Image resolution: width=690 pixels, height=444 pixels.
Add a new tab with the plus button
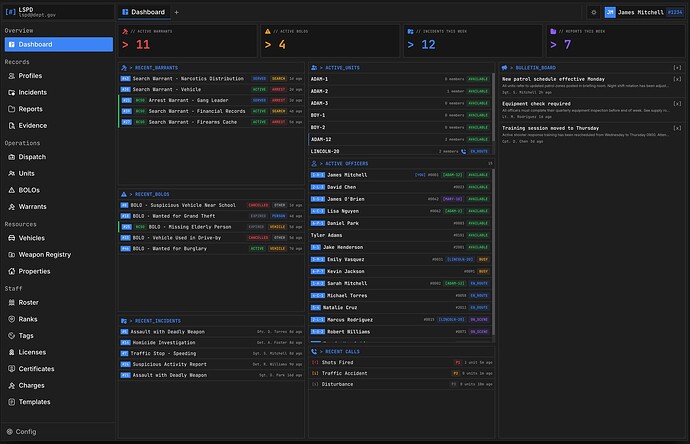click(176, 12)
